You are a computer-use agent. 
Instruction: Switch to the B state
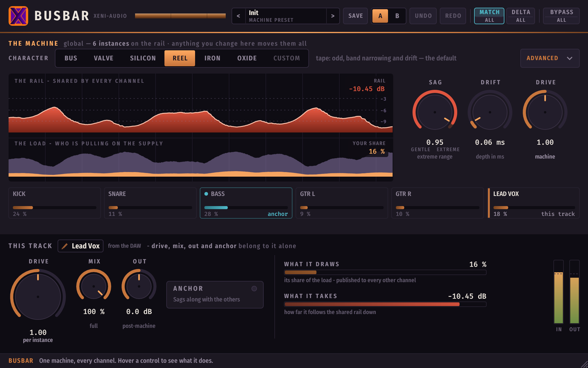point(397,16)
